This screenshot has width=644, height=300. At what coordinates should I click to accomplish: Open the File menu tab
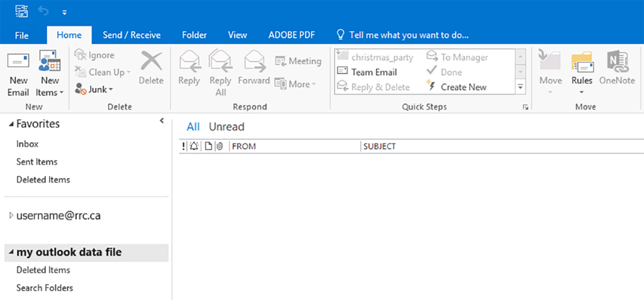21,35
